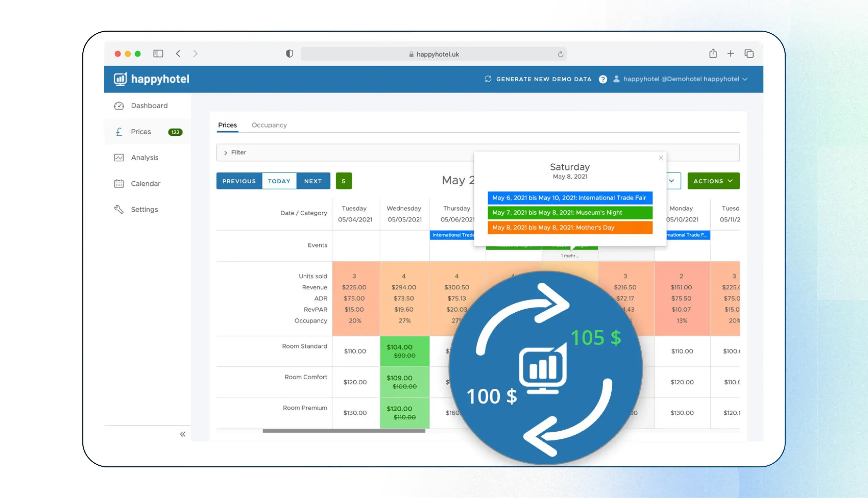Open the ACTIONS dropdown
This screenshot has width=868, height=498.
pyautogui.click(x=713, y=181)
